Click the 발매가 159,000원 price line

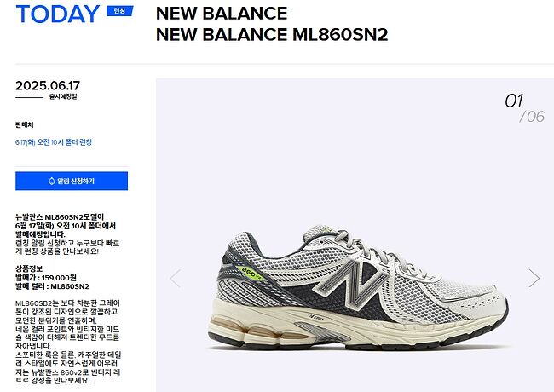pyautogui.click(x=46, y=278)
